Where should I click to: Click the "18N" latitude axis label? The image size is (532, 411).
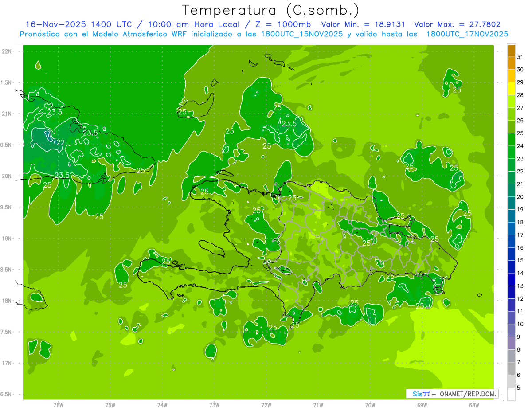(7, 301)
